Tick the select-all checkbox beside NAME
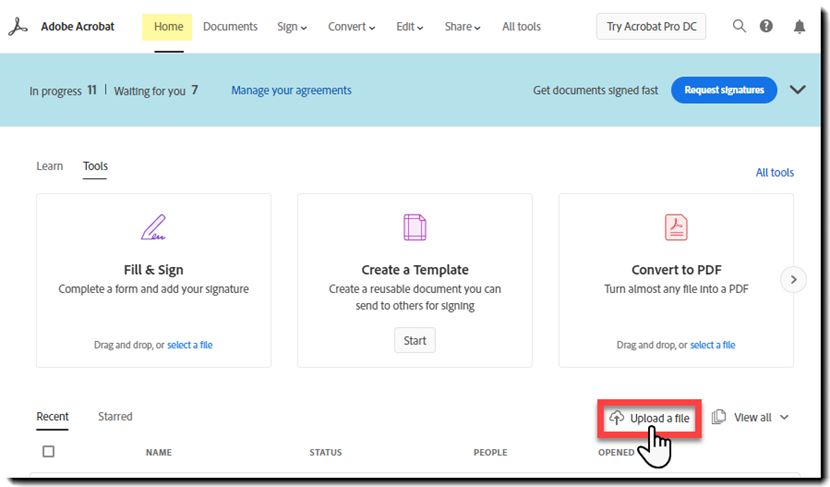 (x=48, y=452)
